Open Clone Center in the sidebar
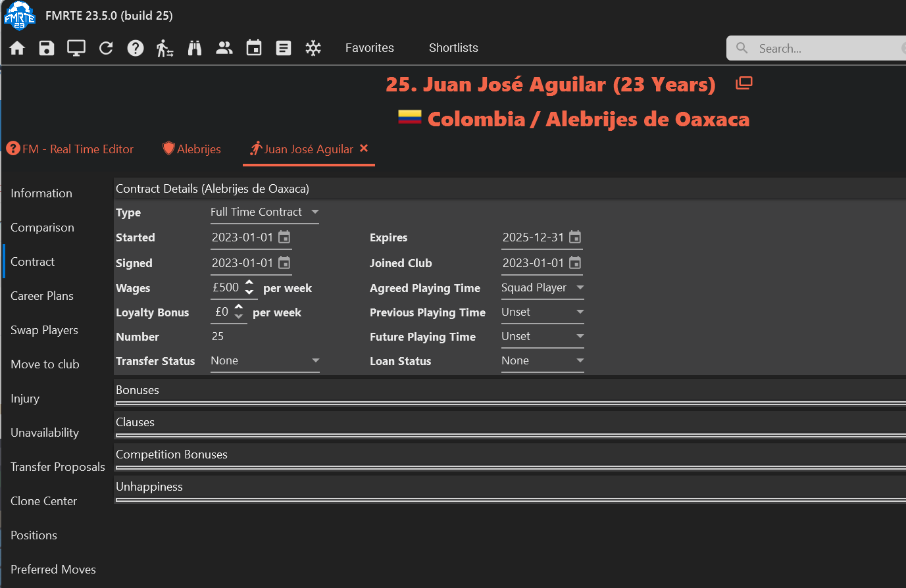The height and width of the screenshot is (588, 906). (43, 501)
